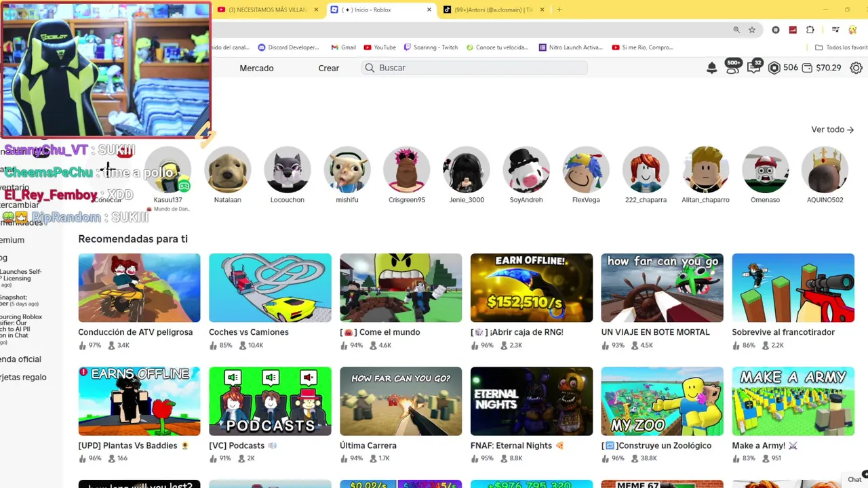
Task: Open the Nitro Launch Activa bookmark
Action: click(x=571, y=47)
